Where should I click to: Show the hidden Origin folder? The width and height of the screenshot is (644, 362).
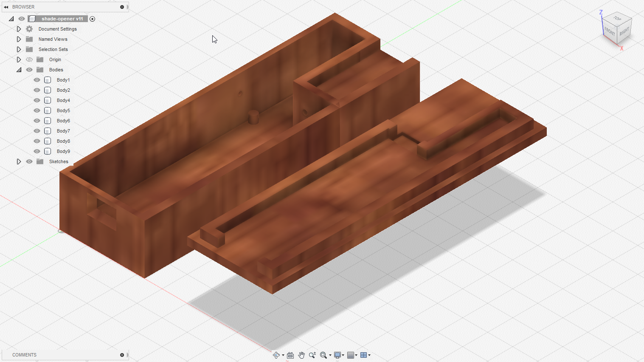click(29, 59)
